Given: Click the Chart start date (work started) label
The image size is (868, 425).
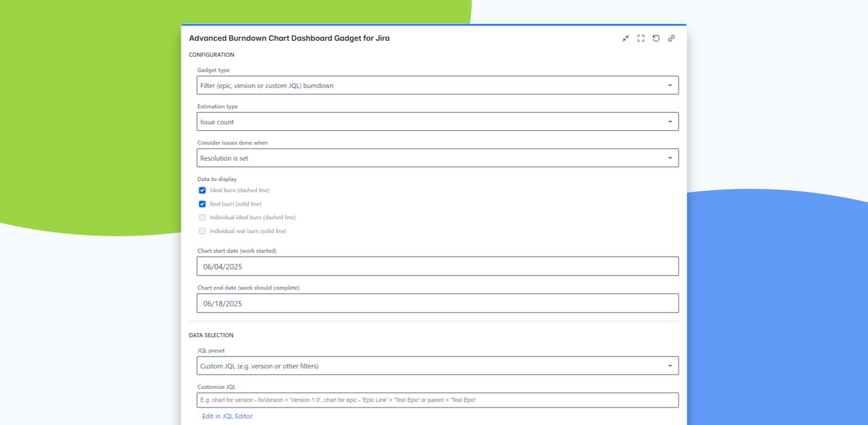Looking at the screenshot, I should pyautogui.click(x=237, y=251).
